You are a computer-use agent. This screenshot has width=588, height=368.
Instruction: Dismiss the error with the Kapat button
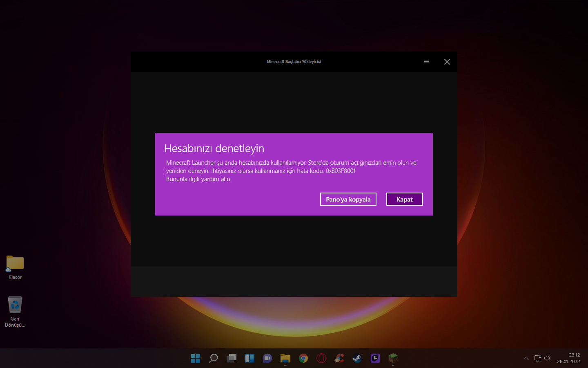tap(405, 199)
